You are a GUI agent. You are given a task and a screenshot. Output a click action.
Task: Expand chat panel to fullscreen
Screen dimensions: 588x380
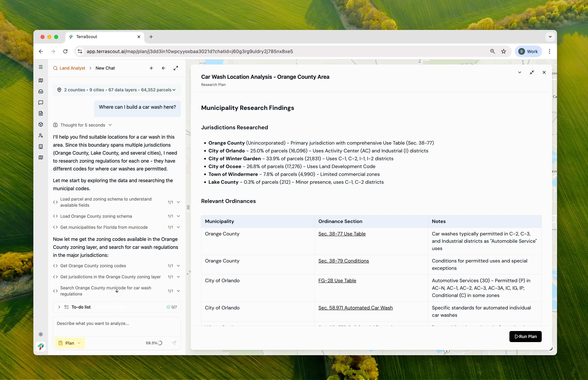176,68
